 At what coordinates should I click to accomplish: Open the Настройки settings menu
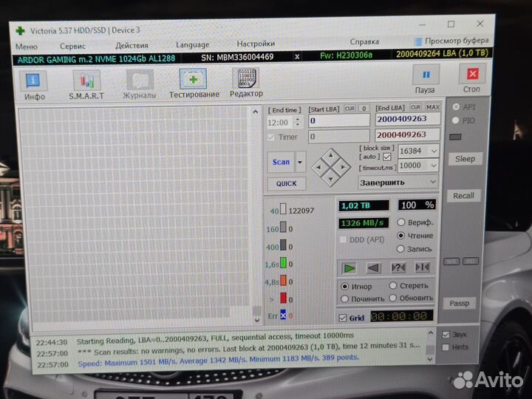[256, 44]
